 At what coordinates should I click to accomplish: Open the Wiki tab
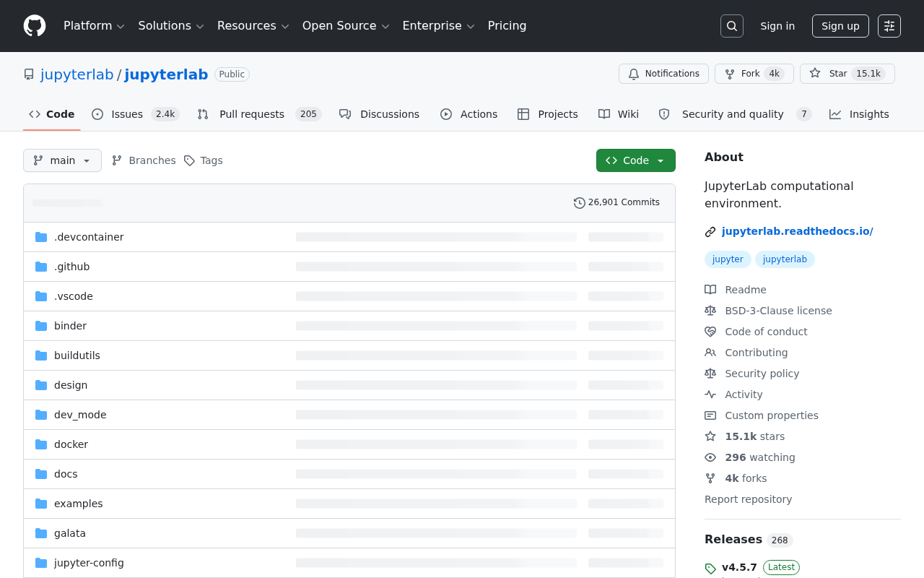click(x=619, y=114)
